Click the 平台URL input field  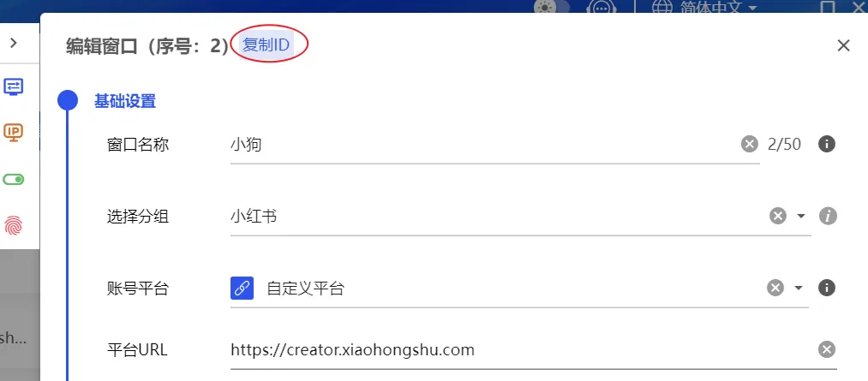click(522, 350)
